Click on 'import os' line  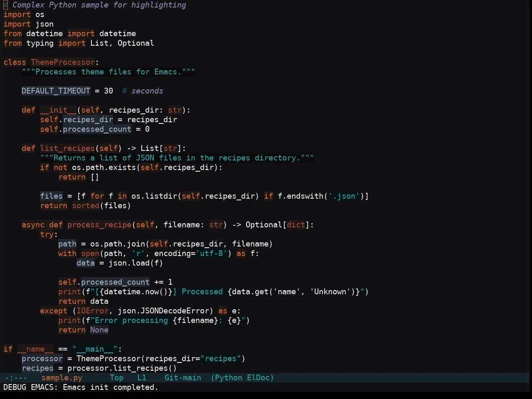pos(24,15)
